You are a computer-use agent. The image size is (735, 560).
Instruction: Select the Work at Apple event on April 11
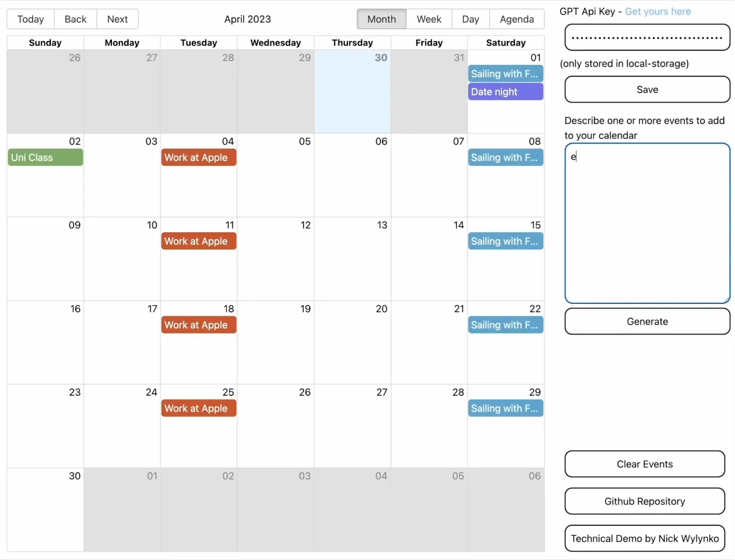(198, 241)
